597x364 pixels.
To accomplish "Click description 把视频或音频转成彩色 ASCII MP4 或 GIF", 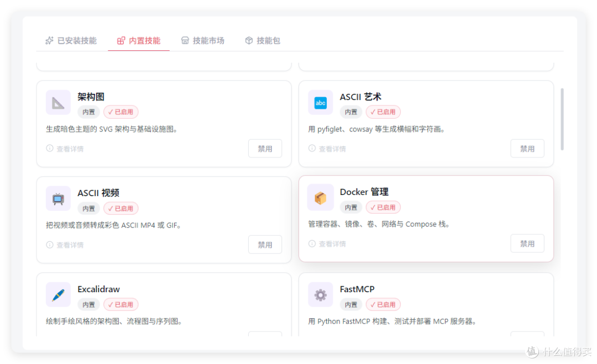I will coord(114,225).
